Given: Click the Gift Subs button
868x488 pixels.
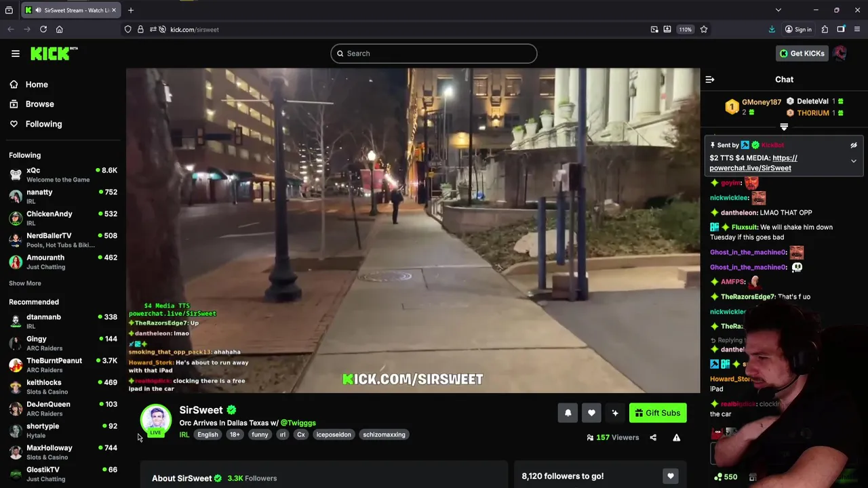Looking at the screenshot, I should [x=658, y=413].
